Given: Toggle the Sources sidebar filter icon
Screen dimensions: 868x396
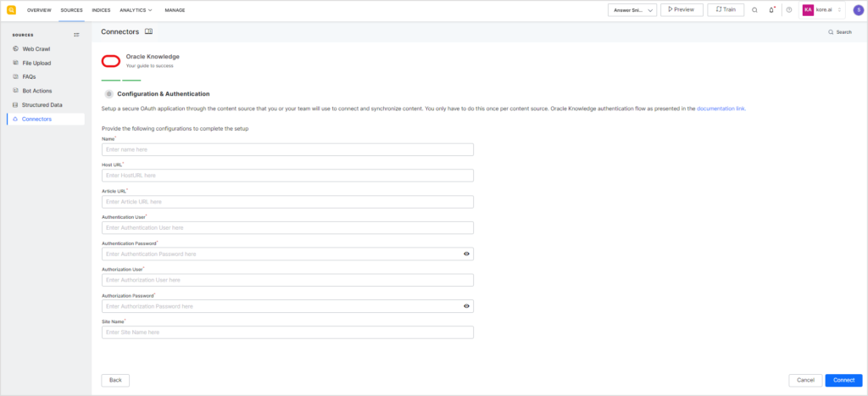Looking at the screenshot, I should click(x=76, y=35).
